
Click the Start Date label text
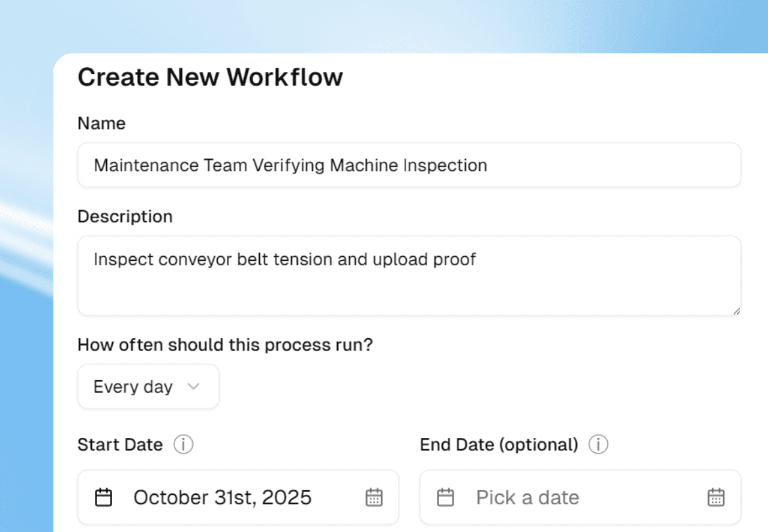tap(120, 445)
